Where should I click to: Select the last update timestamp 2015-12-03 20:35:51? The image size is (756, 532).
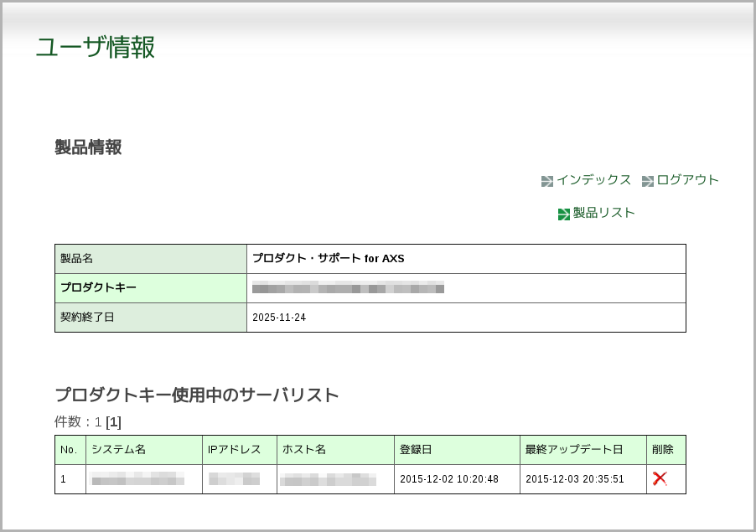[575, 479]
